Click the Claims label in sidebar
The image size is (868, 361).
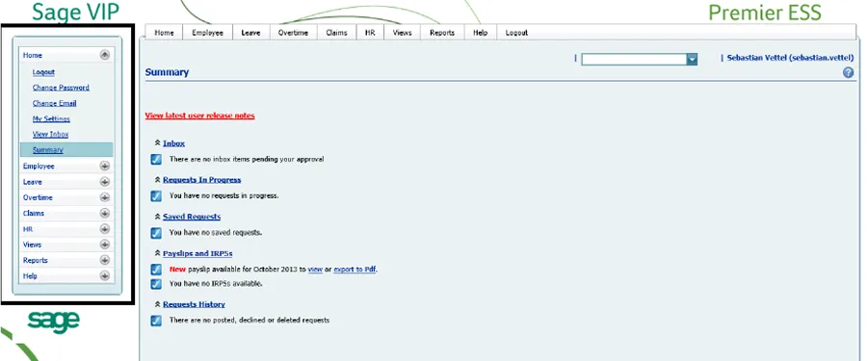pos(33,213)
